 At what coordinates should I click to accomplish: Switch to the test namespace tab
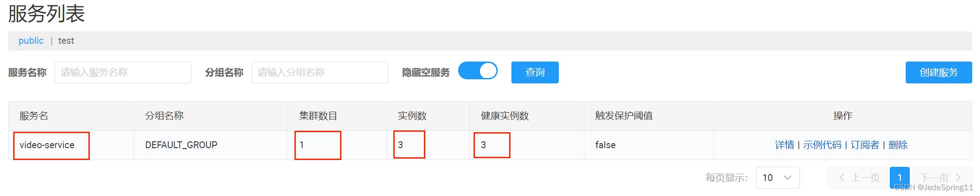(x=66, y=41)
